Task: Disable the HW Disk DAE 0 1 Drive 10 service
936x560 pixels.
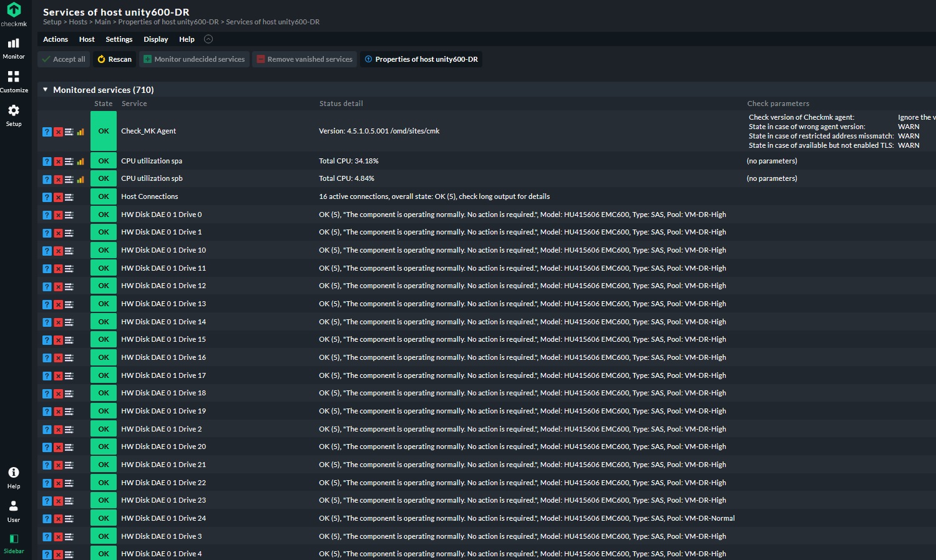Action: (58, 251)
